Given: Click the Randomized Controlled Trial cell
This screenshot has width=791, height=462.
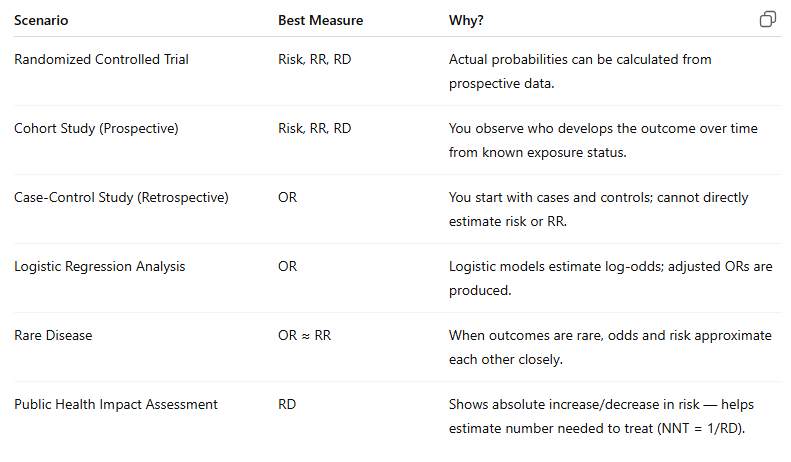Looking at the screenshot, I should tap(101, 60).
